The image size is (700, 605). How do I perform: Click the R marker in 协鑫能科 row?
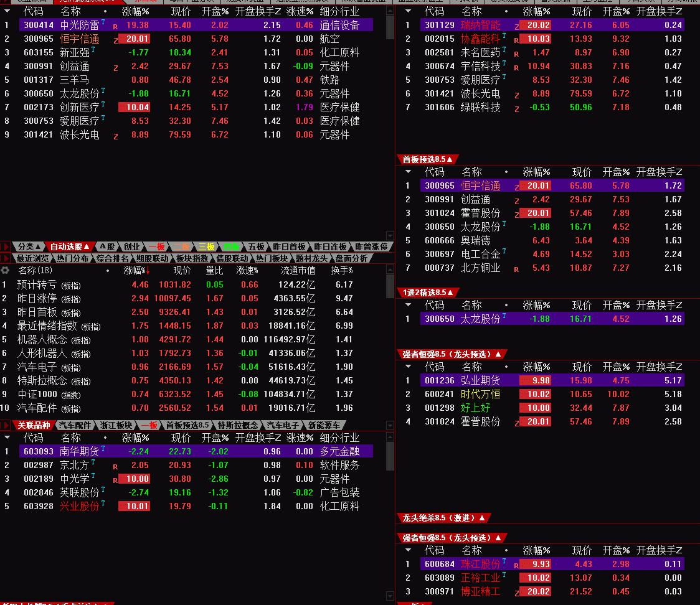coord(516,40)
